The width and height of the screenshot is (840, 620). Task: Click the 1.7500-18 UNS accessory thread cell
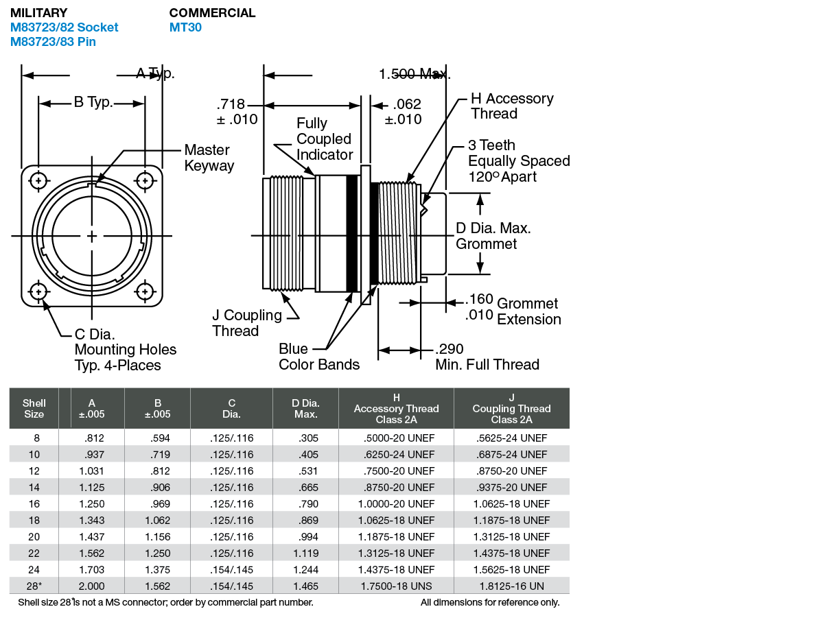(396, 586)
